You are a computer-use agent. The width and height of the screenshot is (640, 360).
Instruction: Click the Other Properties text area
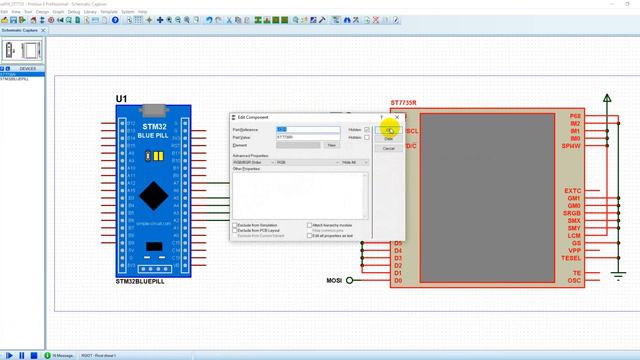pyautogui.click(x=297, y=196)
